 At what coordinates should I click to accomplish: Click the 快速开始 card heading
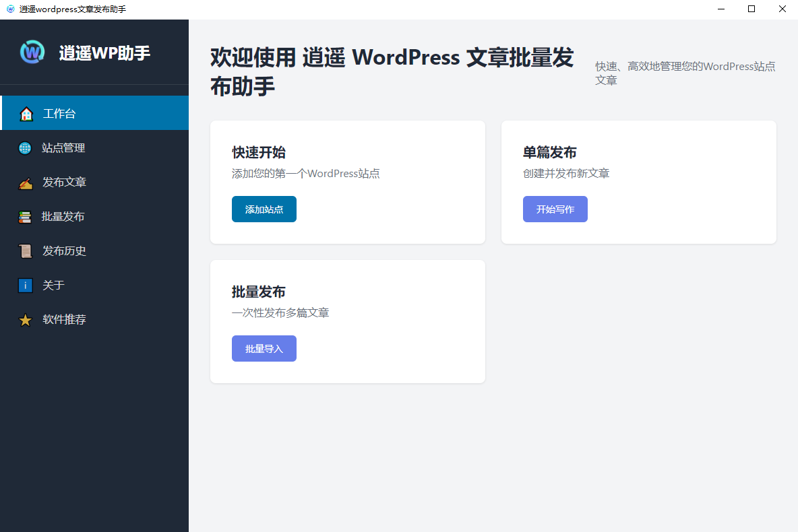(x=259, y=152)
